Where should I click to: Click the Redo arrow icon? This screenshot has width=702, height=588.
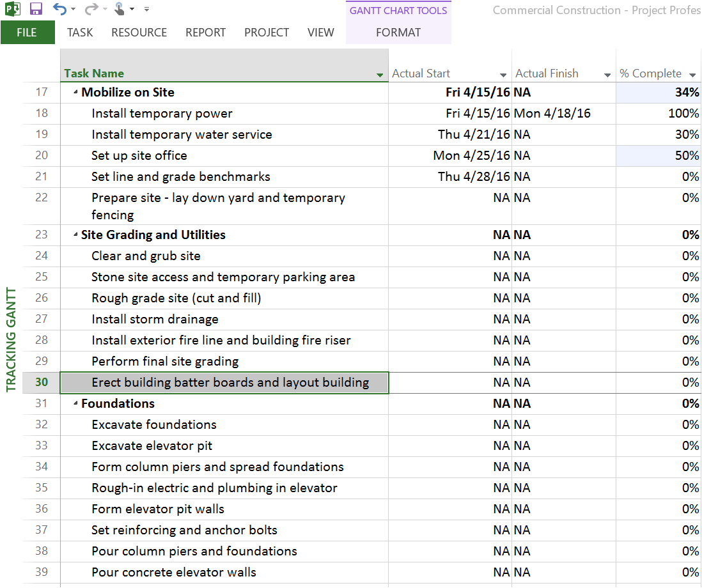click(x=91, y=9)
